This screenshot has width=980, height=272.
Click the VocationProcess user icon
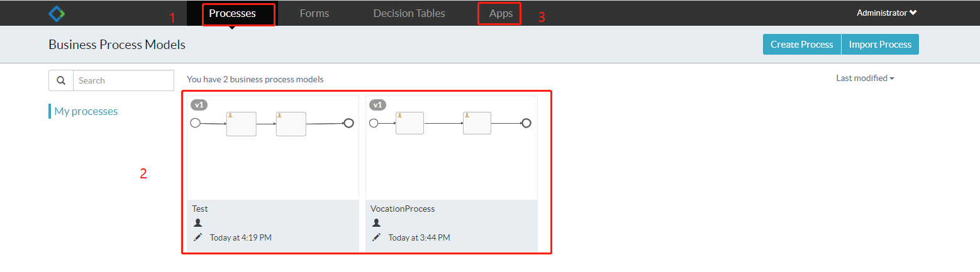coord(377,222)
